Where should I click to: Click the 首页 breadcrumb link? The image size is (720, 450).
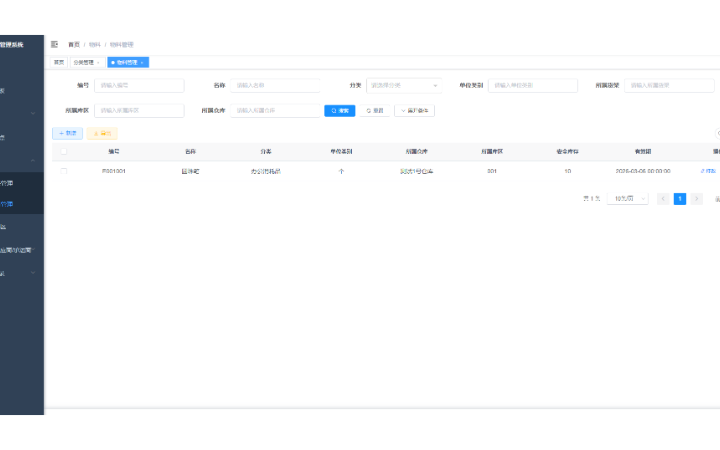[x=74, y=45]
